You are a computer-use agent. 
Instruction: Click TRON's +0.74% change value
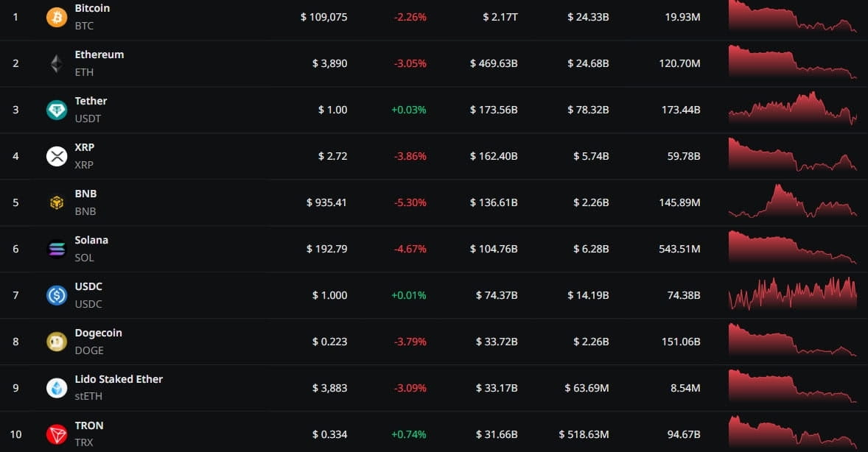[409, 434]
